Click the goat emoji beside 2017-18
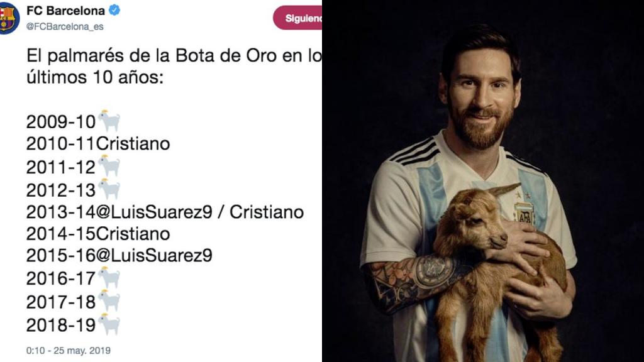Viewport: 644px width, 362px height. [x=109, y=301]
